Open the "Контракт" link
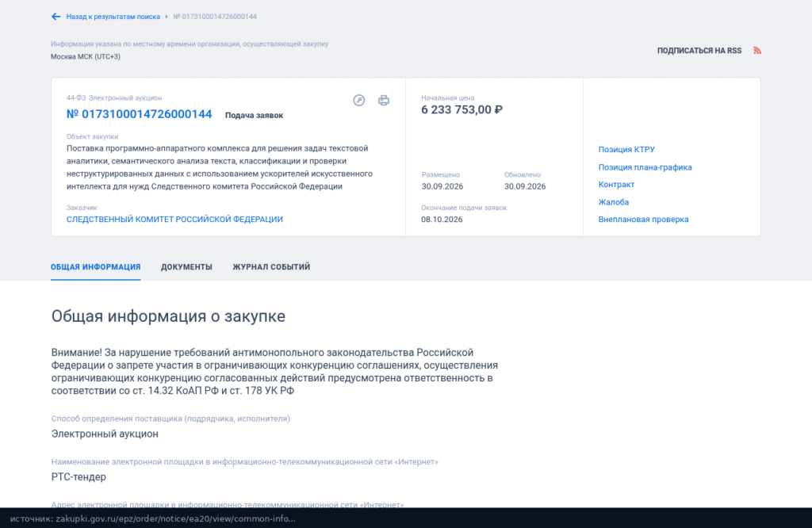Screen dimensions: 812x528 [x=616, y=184]
